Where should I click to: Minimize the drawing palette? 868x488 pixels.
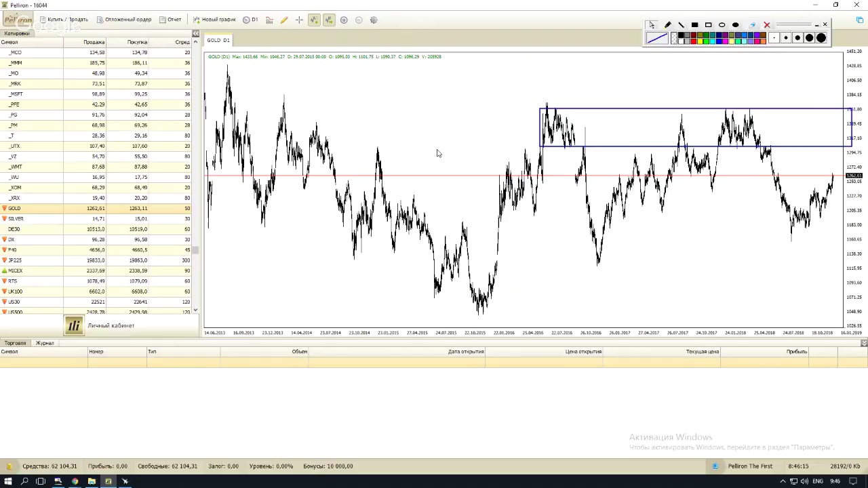[816, 26]
